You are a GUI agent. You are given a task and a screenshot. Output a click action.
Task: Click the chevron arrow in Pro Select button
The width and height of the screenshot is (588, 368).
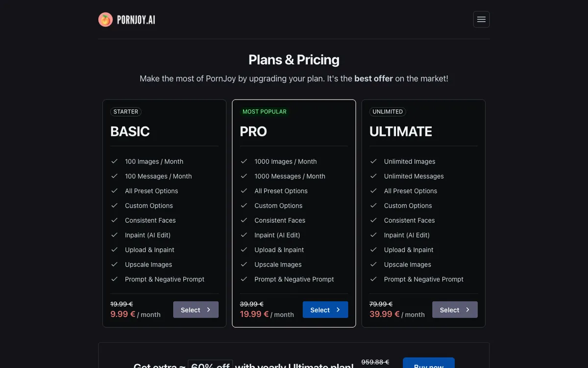[338, 310]
